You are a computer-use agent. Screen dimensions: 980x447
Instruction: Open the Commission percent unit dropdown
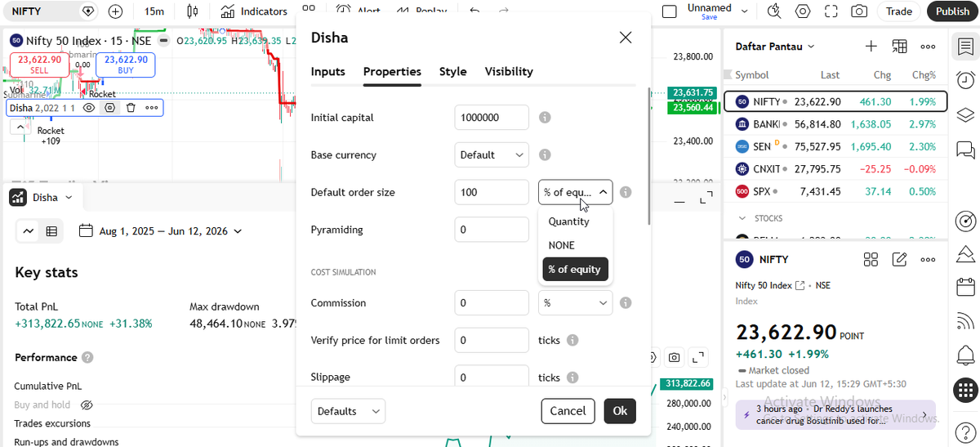tap(575, 302)
